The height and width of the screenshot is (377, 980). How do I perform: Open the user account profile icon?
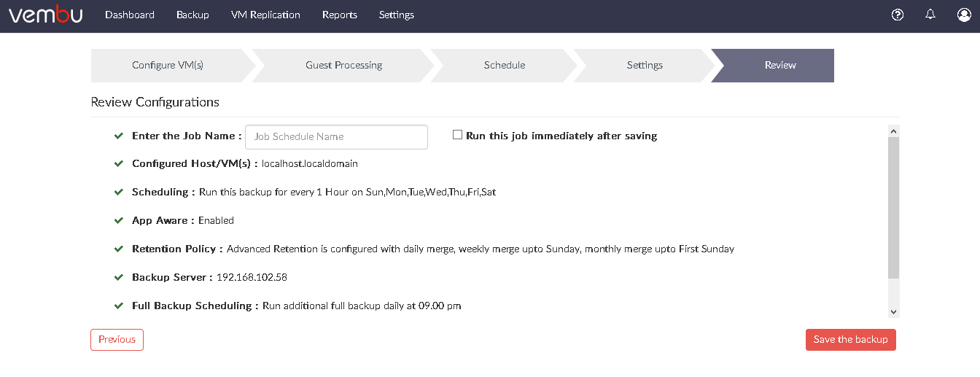[x=964, y=15]
